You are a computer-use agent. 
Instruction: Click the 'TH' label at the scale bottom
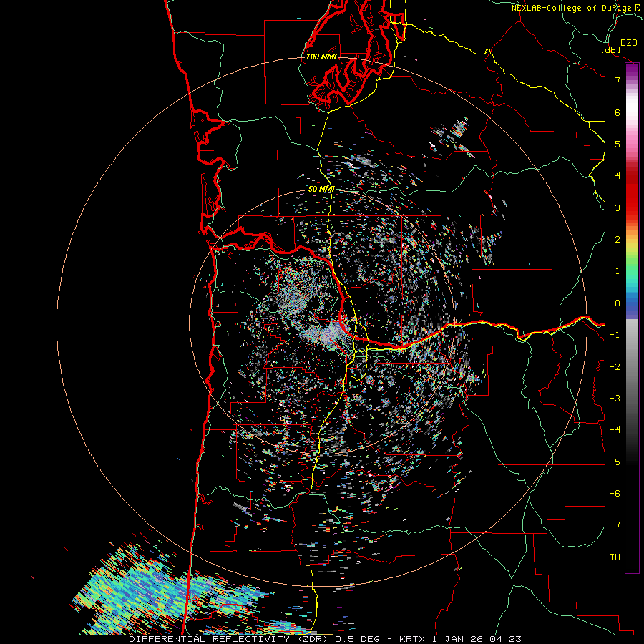pos(615,557)
